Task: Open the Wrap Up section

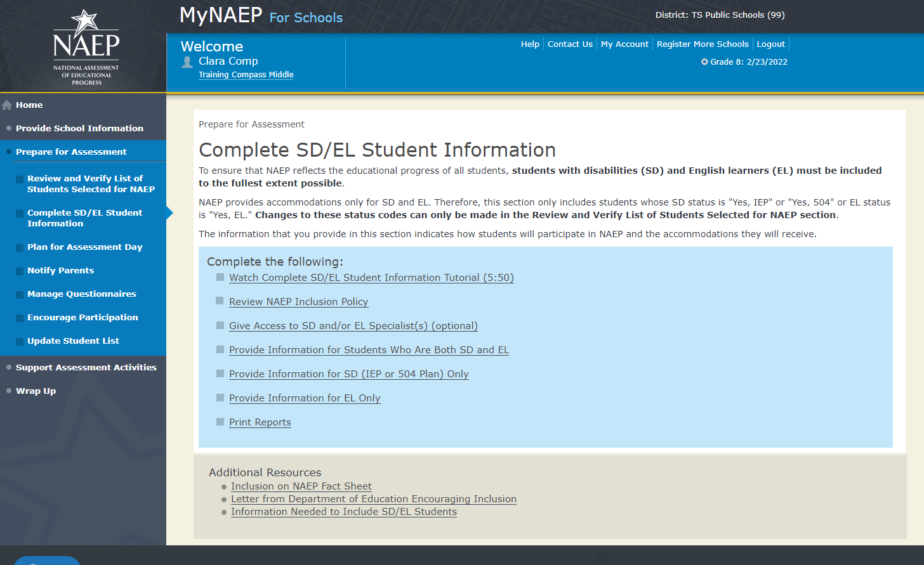Action: [x=36, y=391]
